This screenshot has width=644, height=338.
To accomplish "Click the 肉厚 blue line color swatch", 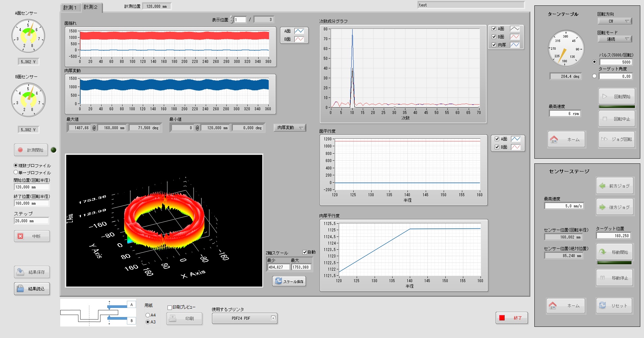I will (515, 45).
